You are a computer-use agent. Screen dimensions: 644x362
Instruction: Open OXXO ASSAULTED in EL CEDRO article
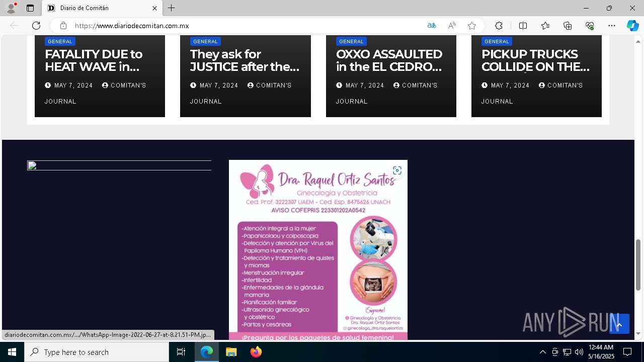389,60
